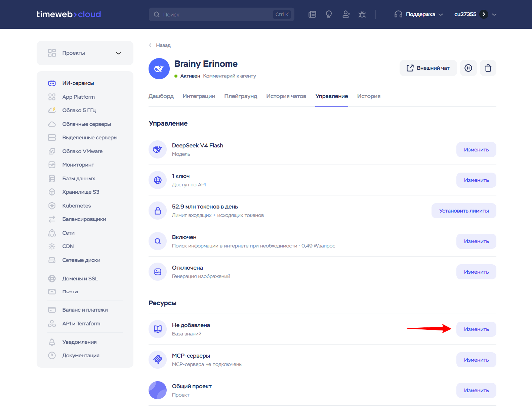Open the news feed icon in header
The height and width of the screenshot is (409, 532).
(312, 14)
